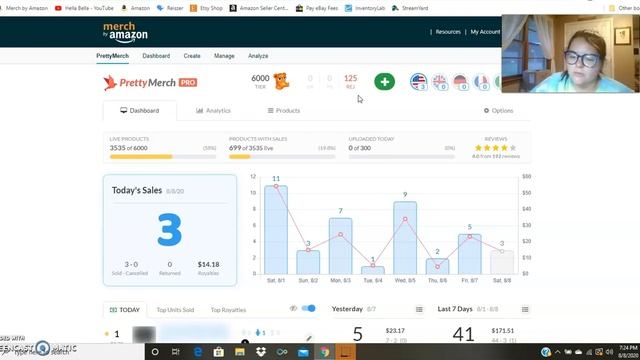Launch Microsoft Edge from the taskbar
This screenshot has height=360, width=640.
click(x=198, y=352)
